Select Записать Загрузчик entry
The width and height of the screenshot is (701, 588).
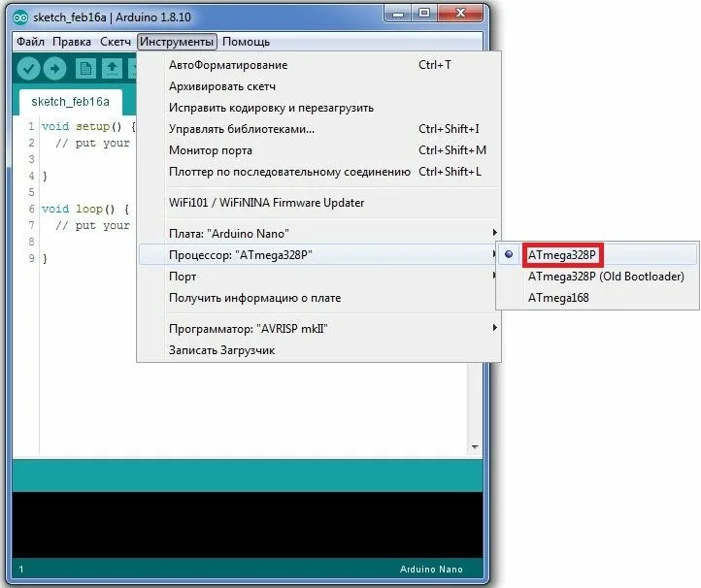coord(319,350)
